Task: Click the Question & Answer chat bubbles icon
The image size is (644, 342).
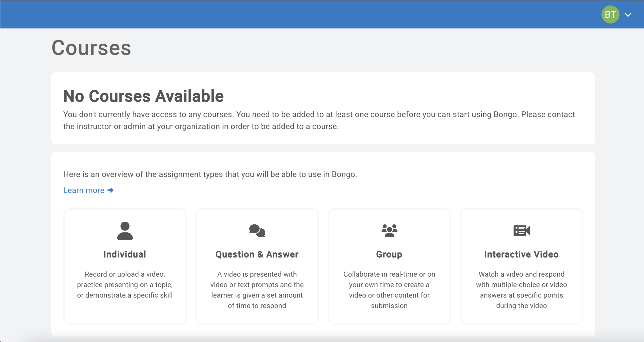Action: [x=257, y=230]
